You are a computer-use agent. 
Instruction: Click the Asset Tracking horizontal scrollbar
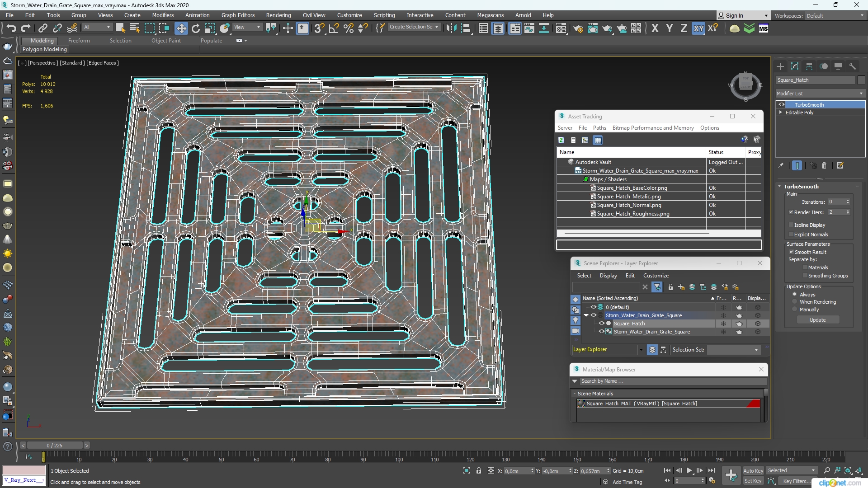637,234
